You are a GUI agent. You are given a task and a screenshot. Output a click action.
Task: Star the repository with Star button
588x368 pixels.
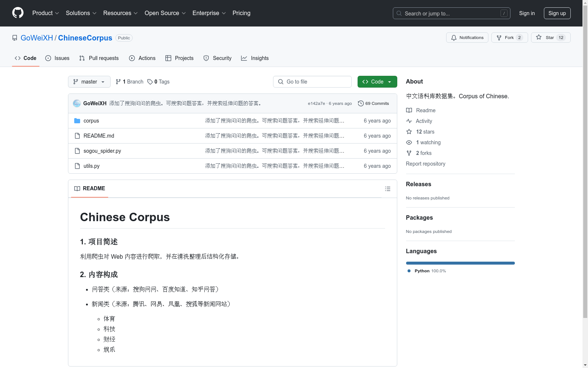pyautogui.click(x=551, y=38)
